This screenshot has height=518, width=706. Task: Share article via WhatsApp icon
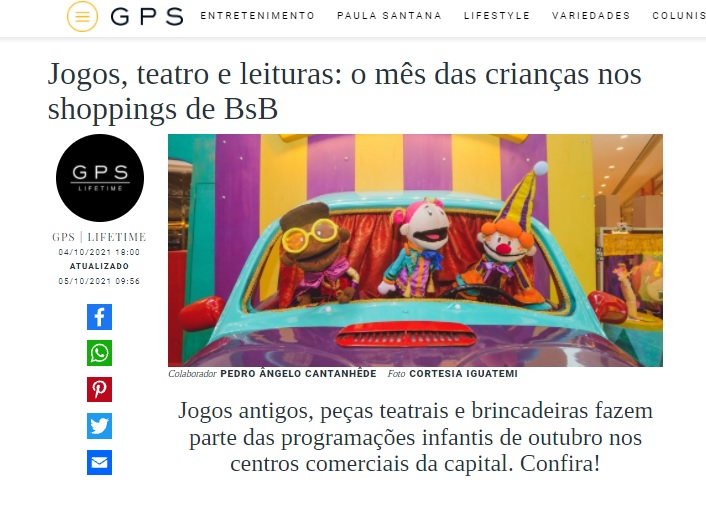click(x=100, y=353)
